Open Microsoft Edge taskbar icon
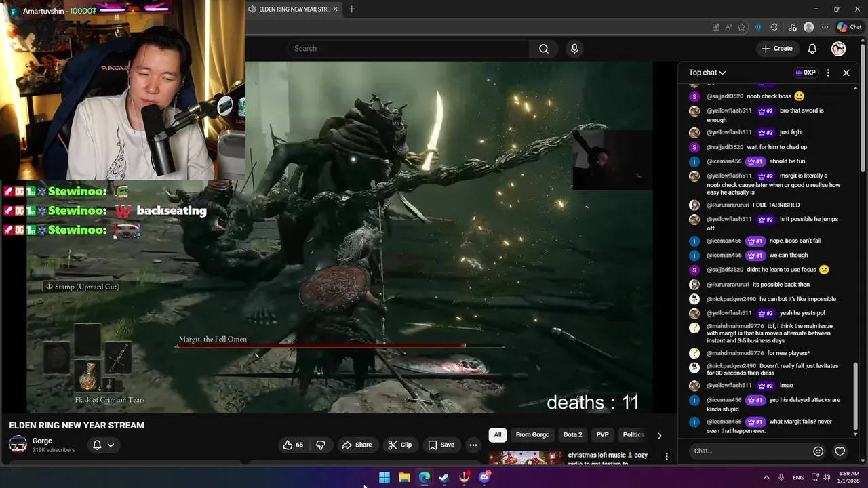Viewport: 868px width, 488px height. [425, 477]
